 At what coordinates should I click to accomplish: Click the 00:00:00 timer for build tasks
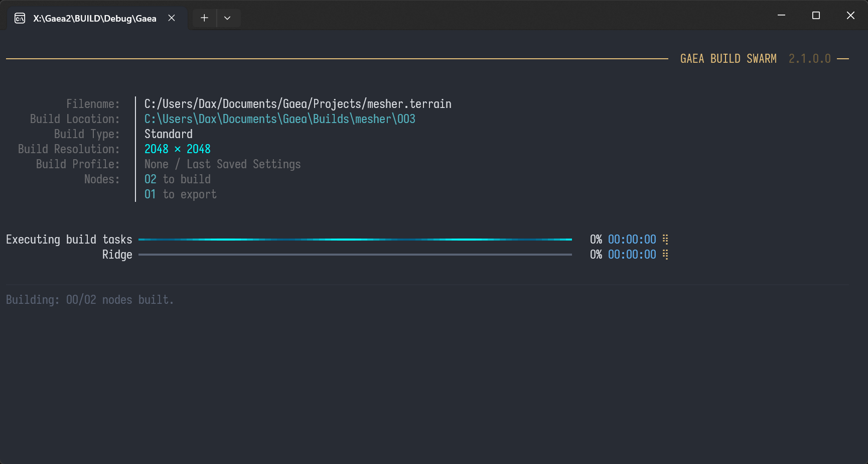pyautogui.click(x=632, y=240)
